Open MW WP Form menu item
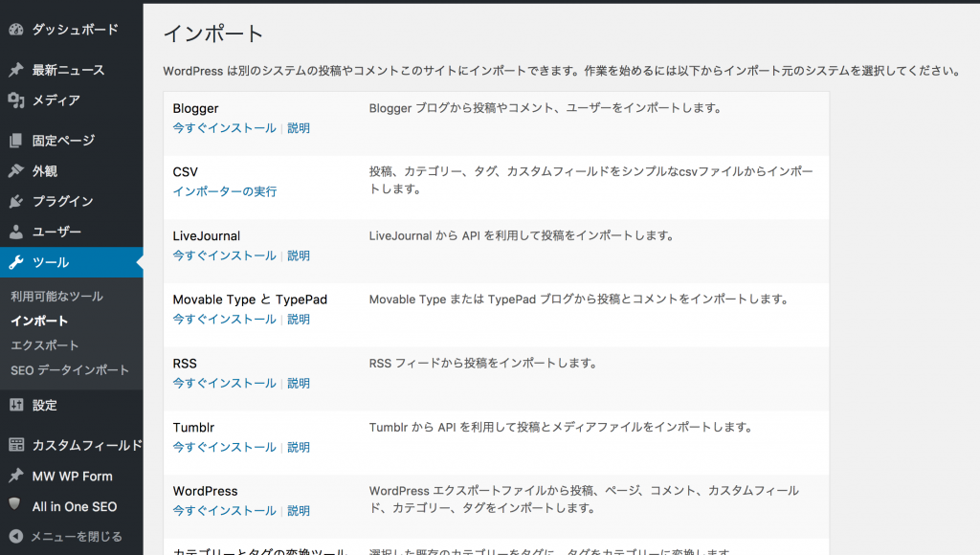This screenshot has width=980, height=555. [x=71, y=477]
